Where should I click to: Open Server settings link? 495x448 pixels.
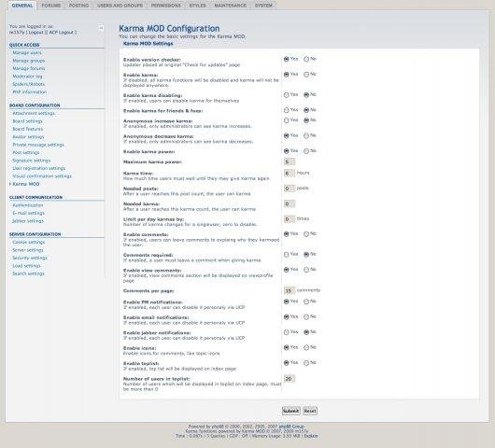28,250
